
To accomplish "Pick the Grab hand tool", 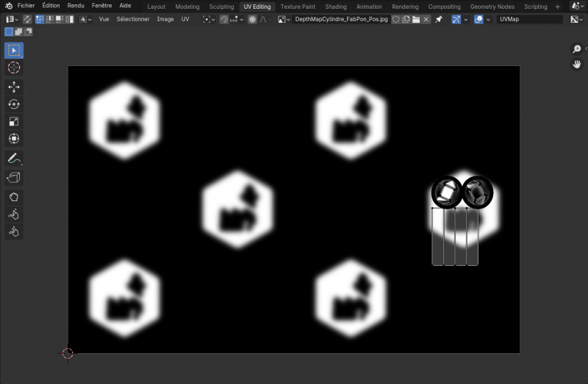I will (14, 196).
